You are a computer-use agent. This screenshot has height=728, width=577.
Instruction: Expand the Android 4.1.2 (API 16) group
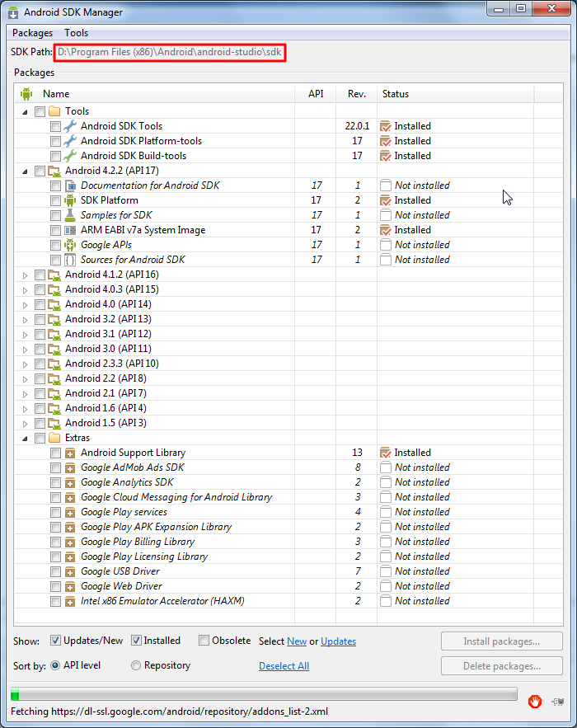(x=25, y=275)
